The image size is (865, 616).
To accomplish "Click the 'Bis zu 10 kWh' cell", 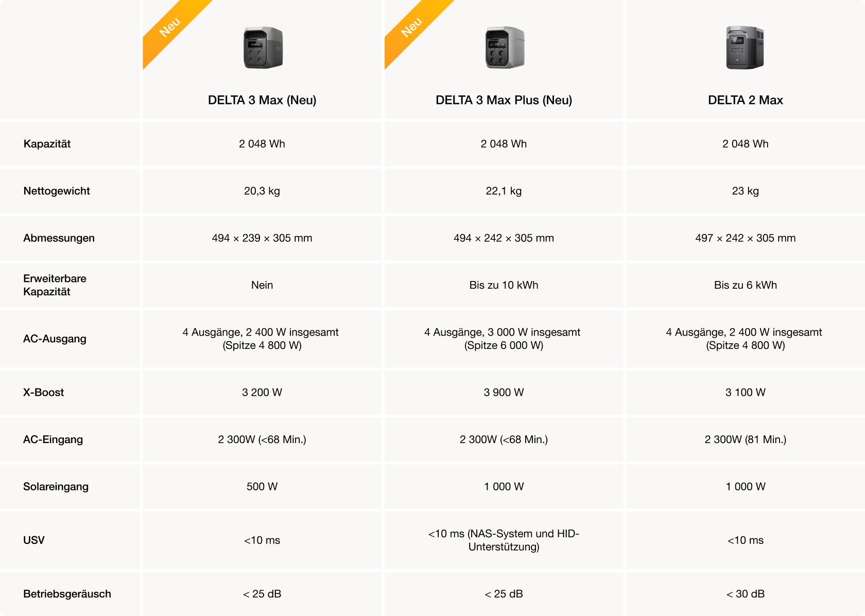I will click(x=504, y=285).
